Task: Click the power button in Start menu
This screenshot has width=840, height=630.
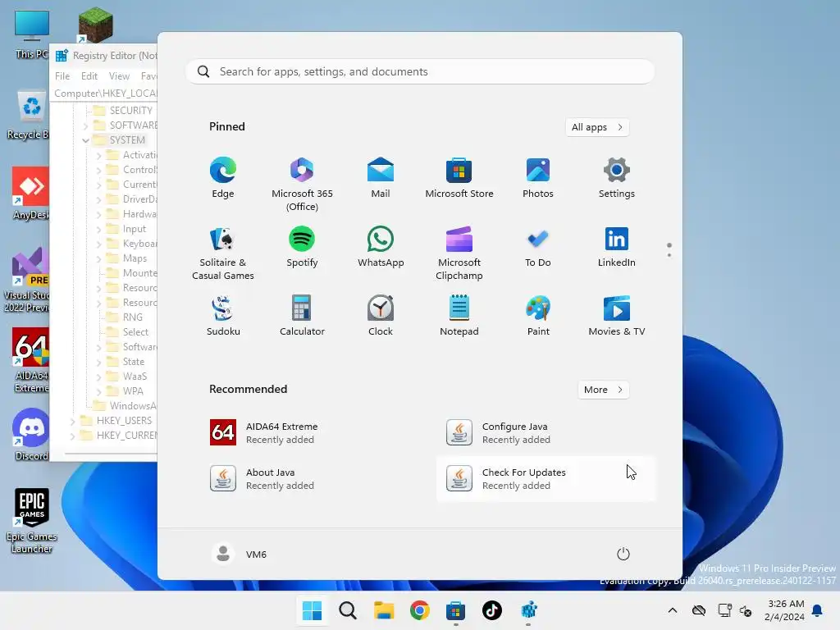Action: [623, 554]
